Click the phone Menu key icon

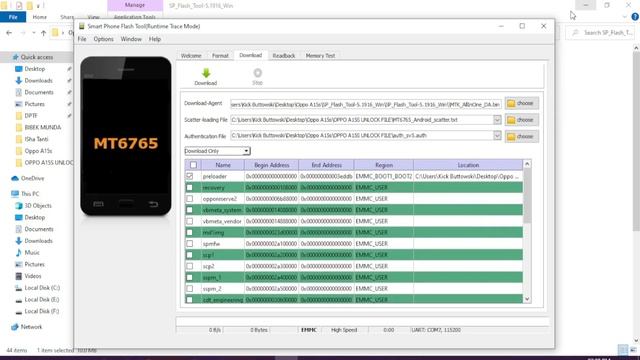(x=98, y=204)
